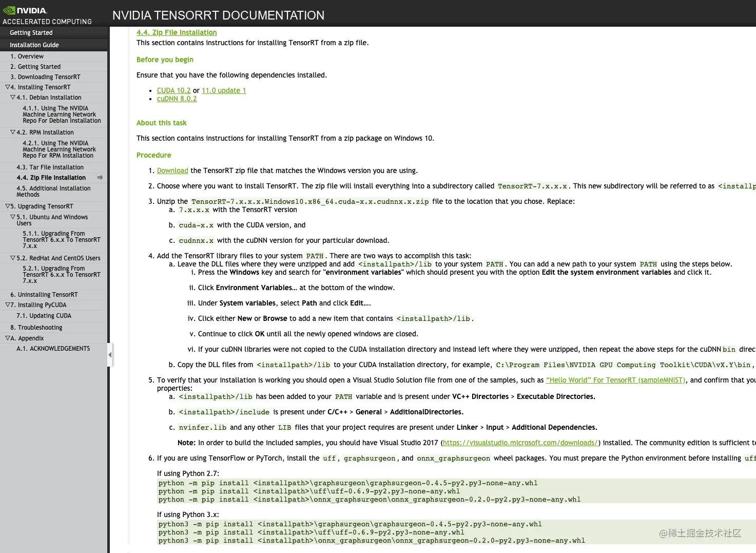This screenshot has height=553, width=756.
Task: Open 3. Downloading TensorRT
Action: (45, 77)
